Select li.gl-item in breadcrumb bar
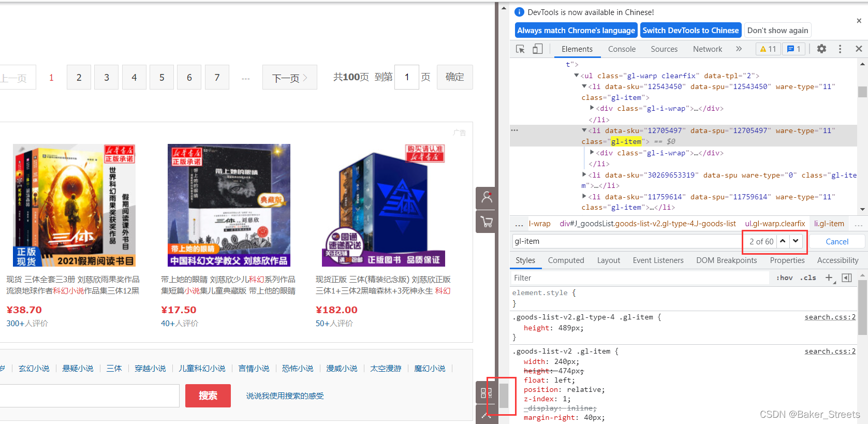The width and height of the screenshot is (868, 424). coord(829,224)
